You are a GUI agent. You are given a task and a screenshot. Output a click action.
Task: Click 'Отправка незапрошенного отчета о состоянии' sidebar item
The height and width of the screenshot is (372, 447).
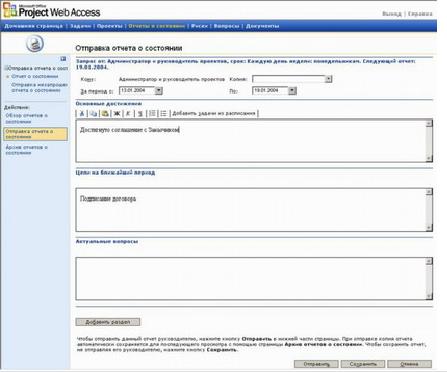pos(39,87)
